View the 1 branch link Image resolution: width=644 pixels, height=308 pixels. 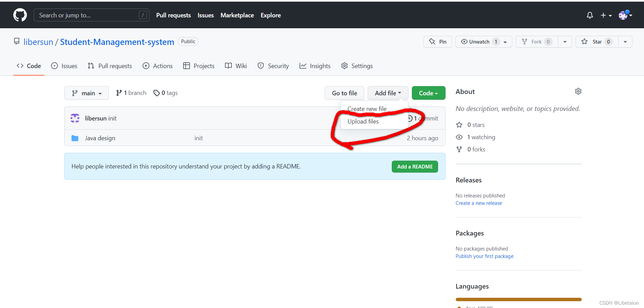pyautogui.click(x=131, y=93)
